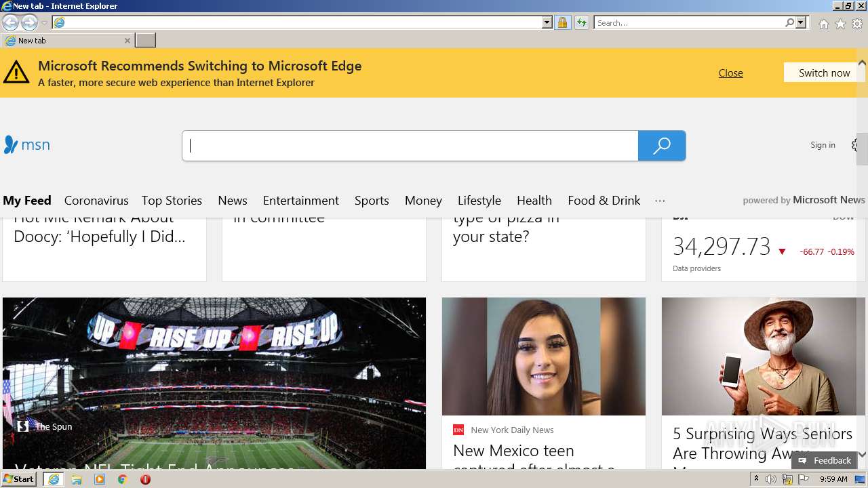This screenshot has width=868, height=488.
Task: Click Internet Explorer taskbar icon
Action: [53, 479]
